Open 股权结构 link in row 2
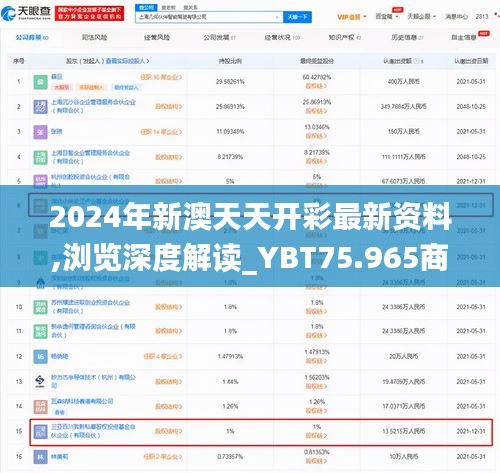This screenshot has width=500, height=473. 169,107
